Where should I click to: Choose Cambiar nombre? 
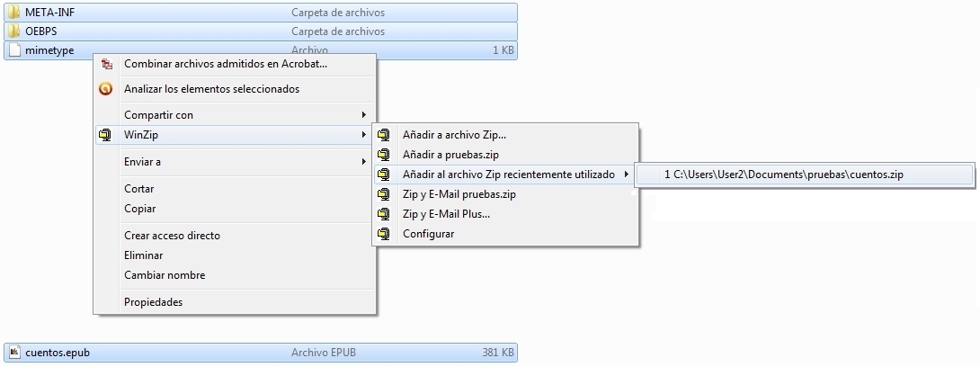(165, 275)
